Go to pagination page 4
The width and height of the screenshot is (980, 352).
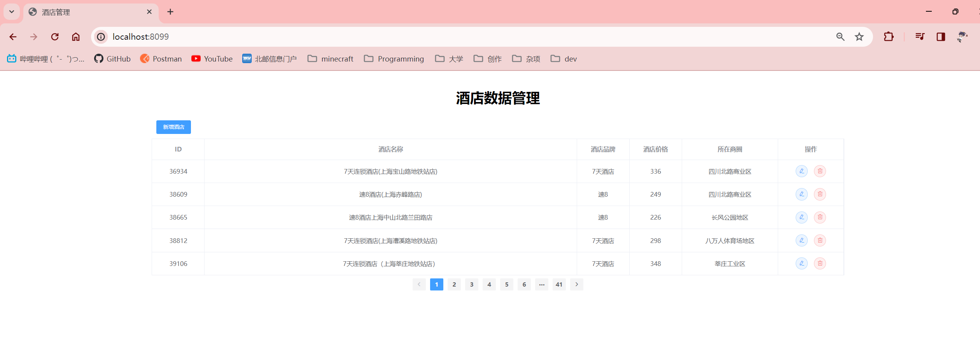489,285
